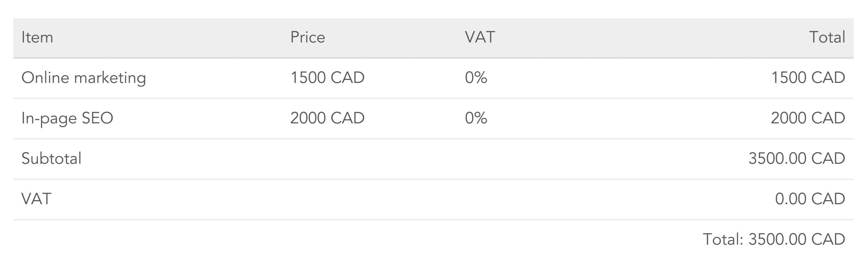Screen dimensions: 868x263
Task: Click the Item column header
Action: pos(37,37)
